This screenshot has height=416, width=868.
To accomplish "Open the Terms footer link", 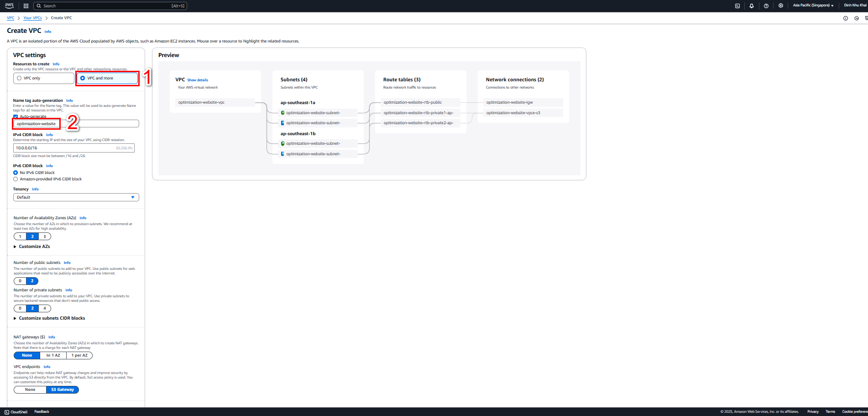I will 830,411.
